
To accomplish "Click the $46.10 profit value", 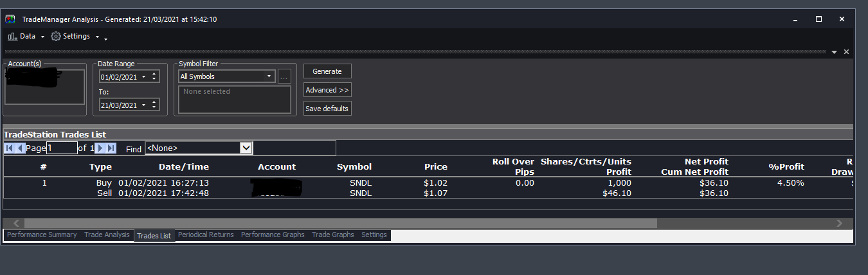I will click(x=617, y=193).
